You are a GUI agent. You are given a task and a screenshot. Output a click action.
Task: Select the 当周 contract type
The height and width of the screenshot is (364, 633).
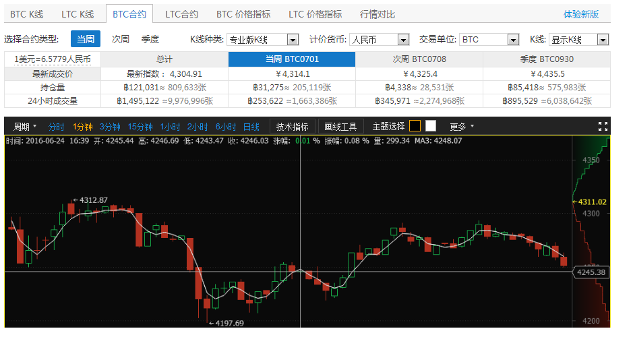[86, 39]
